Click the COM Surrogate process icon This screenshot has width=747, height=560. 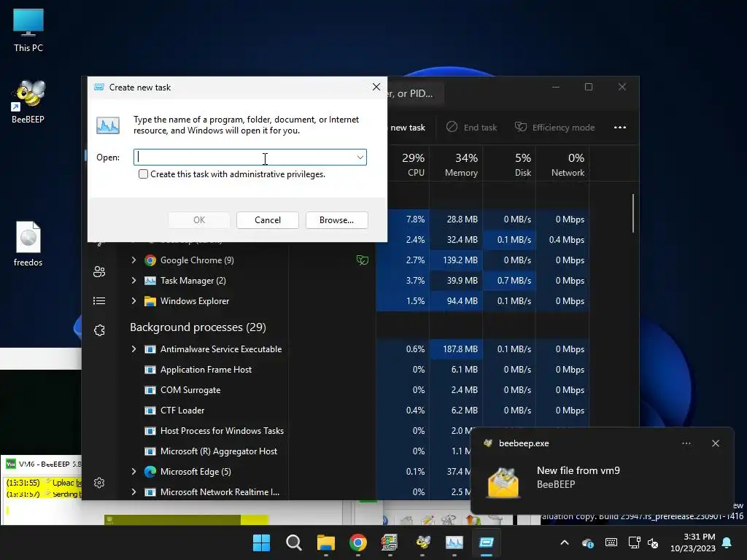tap(150, 390)
